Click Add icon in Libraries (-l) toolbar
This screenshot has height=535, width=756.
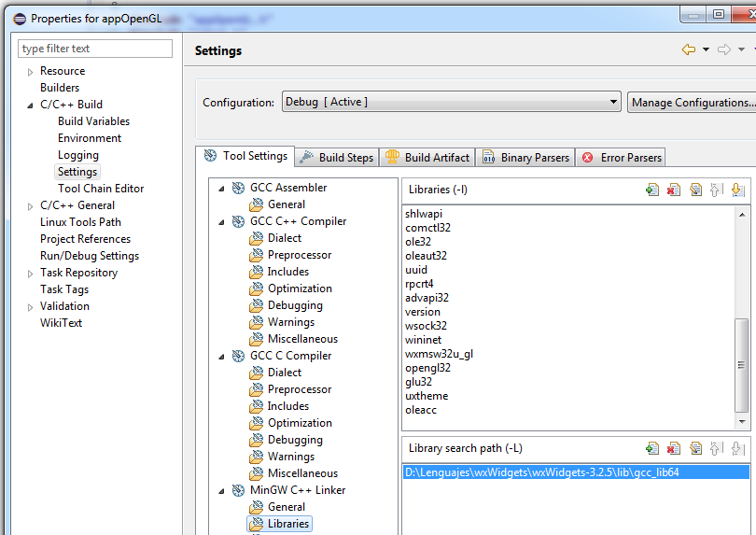point(652,190)
